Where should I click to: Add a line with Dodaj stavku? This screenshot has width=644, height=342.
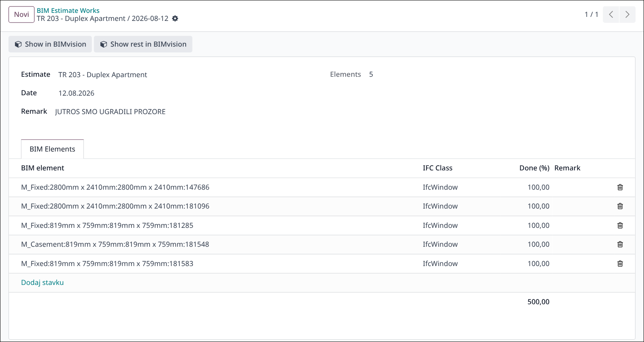pos(42,283)
